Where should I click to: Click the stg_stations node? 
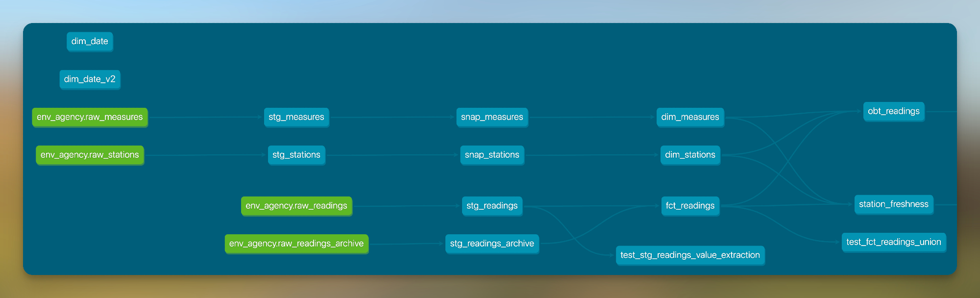[296, 155]
